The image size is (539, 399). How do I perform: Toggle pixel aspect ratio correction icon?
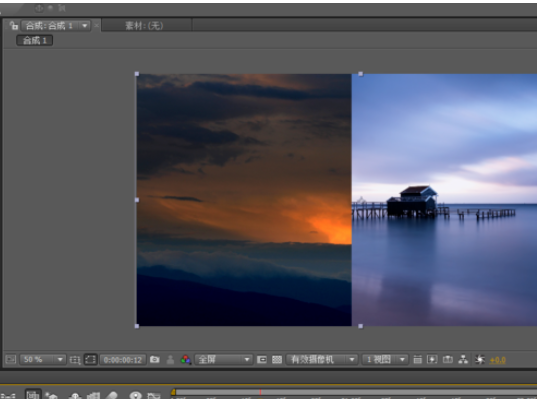pos(417,360)
